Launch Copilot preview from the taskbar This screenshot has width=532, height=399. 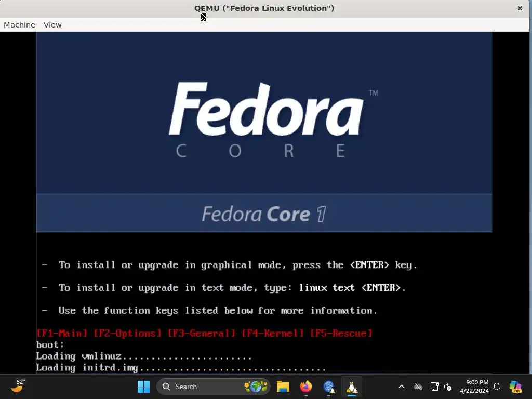point(515,387)
